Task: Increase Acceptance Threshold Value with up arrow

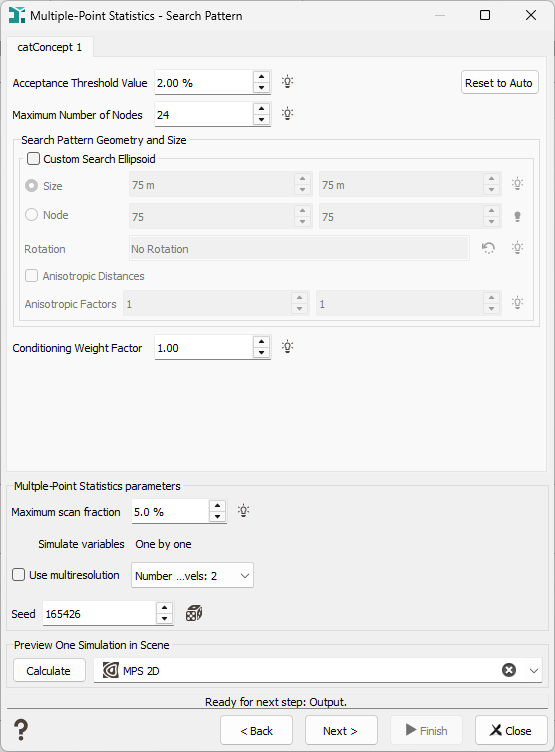Action: (261, 77)
